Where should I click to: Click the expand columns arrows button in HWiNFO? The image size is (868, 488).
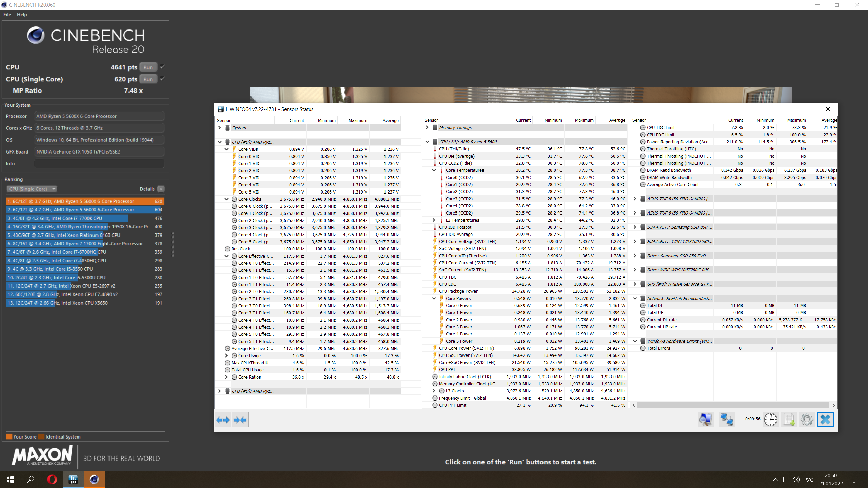point(223,420)
